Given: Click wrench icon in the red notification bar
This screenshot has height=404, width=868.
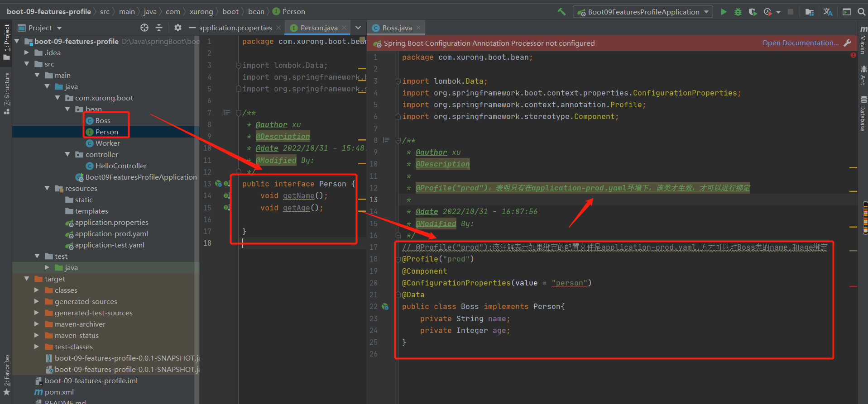Looking at the screenshot, I should tap(848, 43).
